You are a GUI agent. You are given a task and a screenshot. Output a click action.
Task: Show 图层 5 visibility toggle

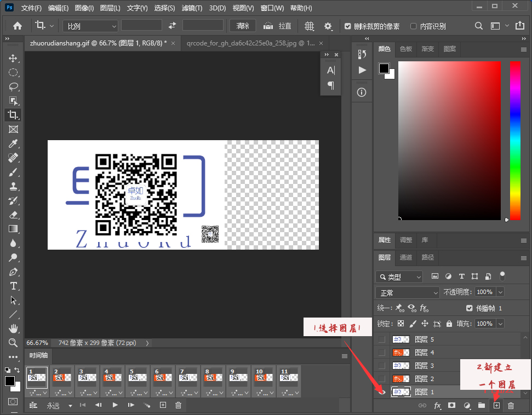pos(382,339)
